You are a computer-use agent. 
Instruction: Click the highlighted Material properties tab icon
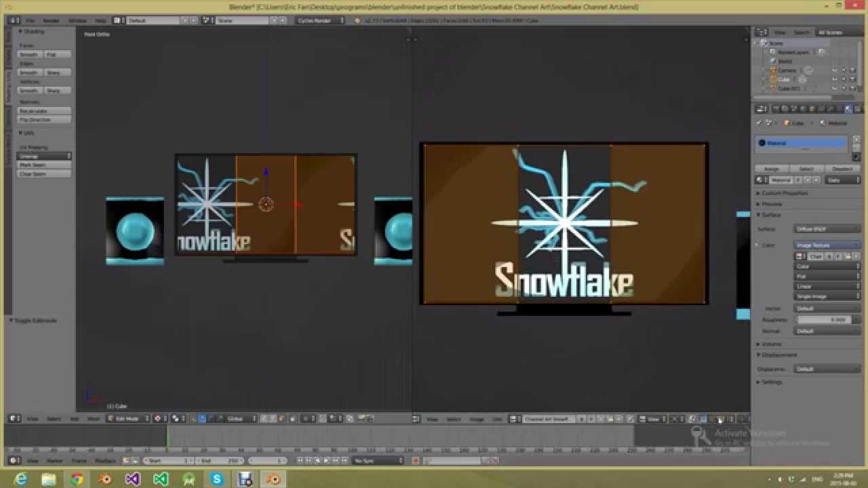849,108
